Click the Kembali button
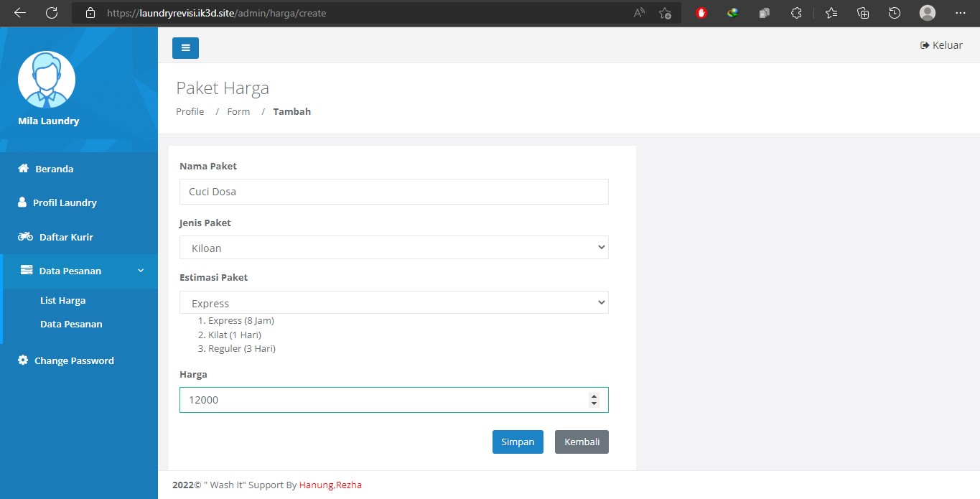 (x=582, y=442)
